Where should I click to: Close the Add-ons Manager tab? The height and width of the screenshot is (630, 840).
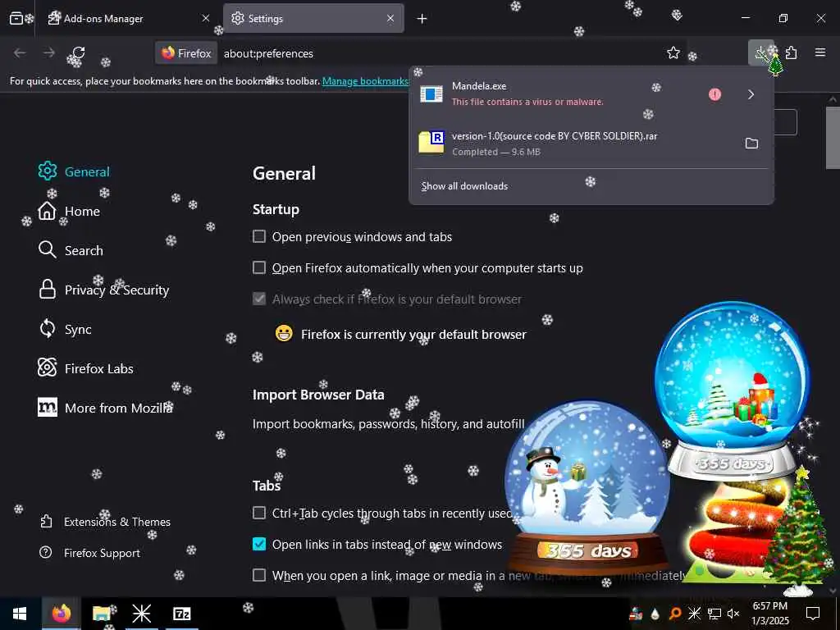pyautogui.click(x=206, y=19)
